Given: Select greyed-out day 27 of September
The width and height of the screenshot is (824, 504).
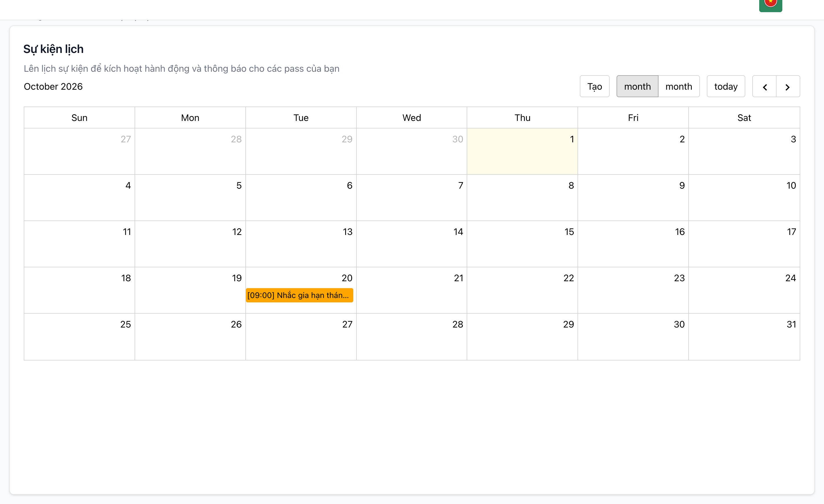Looking at the screenshot, I should tap(126, 139).
